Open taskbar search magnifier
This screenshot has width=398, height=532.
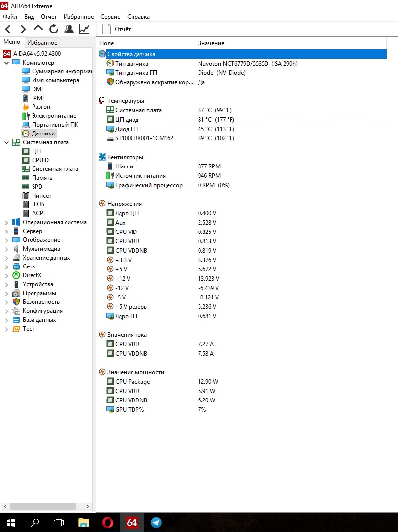[x=35, y=523]
